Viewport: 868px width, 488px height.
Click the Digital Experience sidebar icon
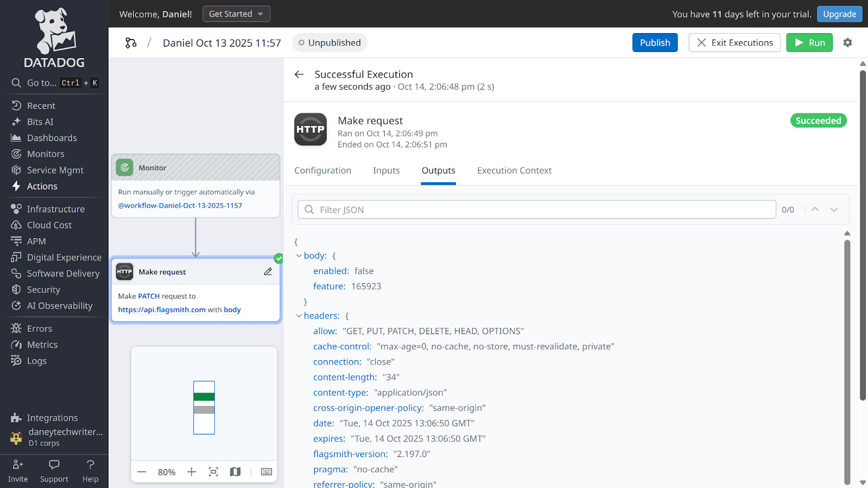16,257
